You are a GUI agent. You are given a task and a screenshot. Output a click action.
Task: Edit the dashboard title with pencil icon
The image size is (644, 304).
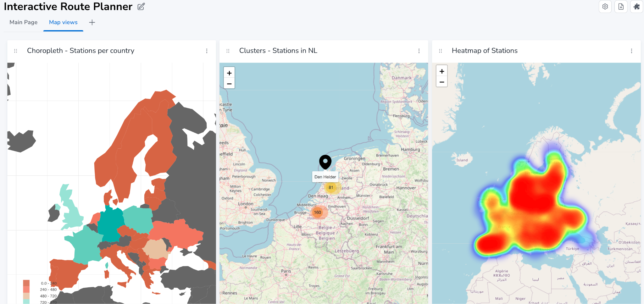click(141, 7)
